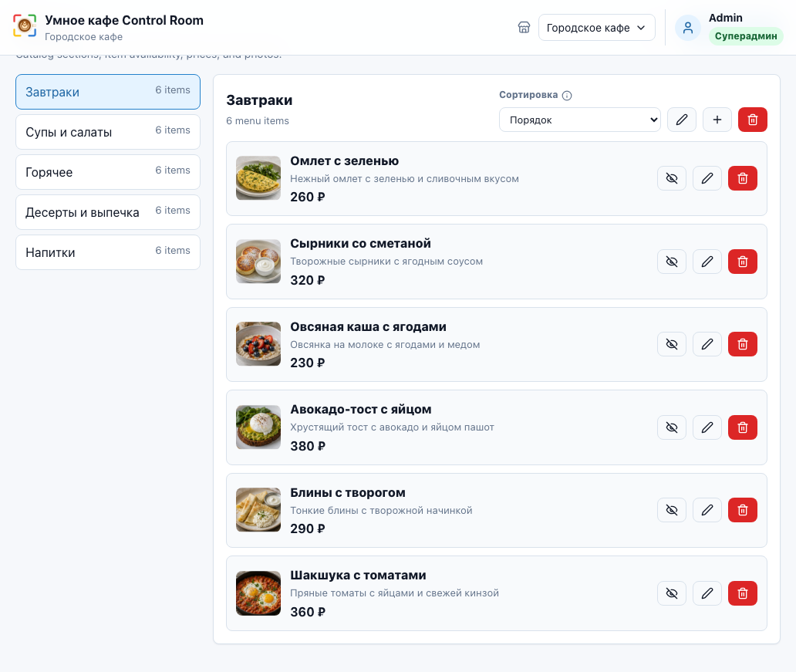
Task: Click the Умное кафе Control Room title
Action: (x=124, y=20)
